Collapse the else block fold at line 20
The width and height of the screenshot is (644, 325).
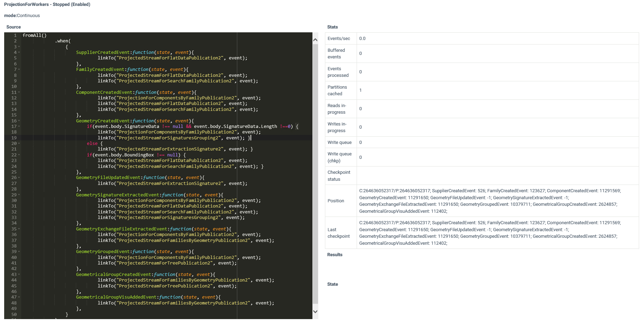pos(19,144)
